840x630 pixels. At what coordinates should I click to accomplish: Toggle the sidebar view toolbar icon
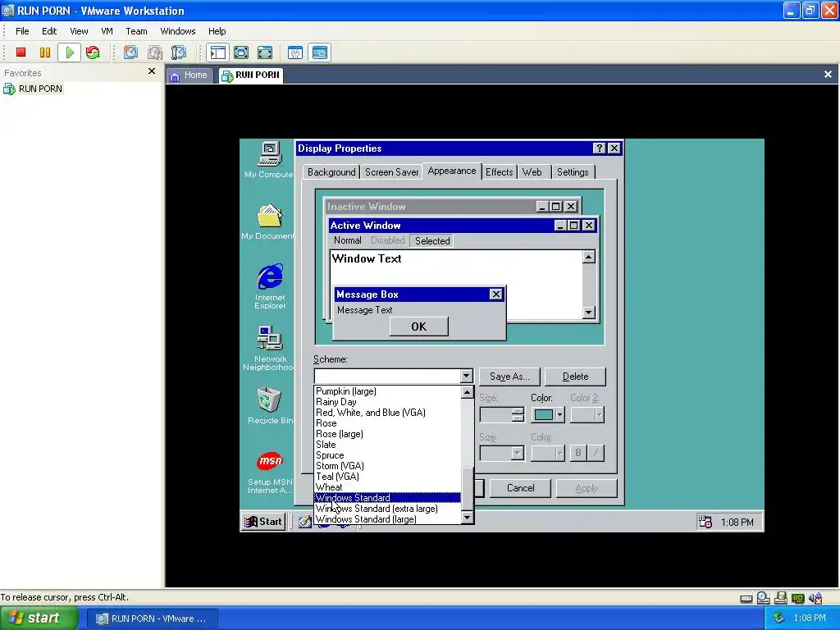(218, 52)
